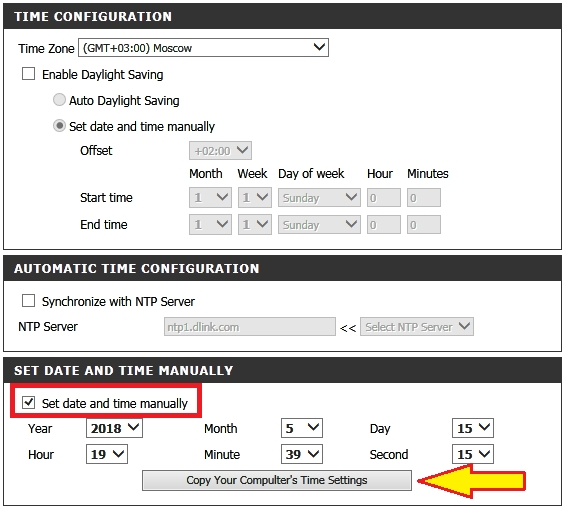Open the Offset +02:00 dropdown
568x512 pixels.
220,150
